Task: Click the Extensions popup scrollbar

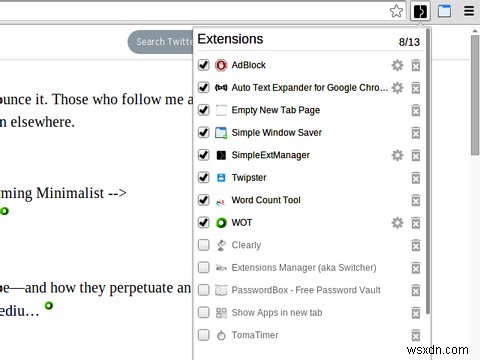Action: 428,172
